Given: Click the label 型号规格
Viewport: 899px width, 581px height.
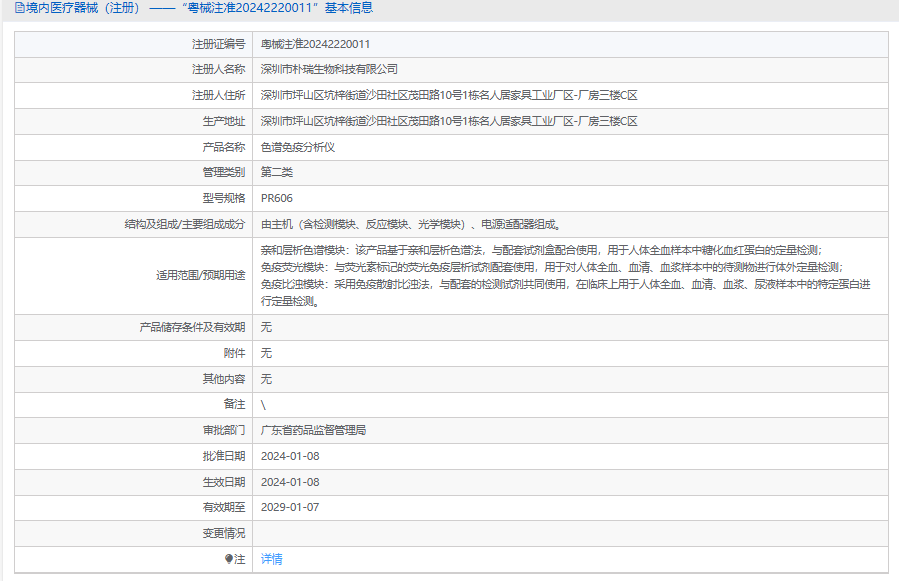Looking at the screenshot, I should (224, 198).
